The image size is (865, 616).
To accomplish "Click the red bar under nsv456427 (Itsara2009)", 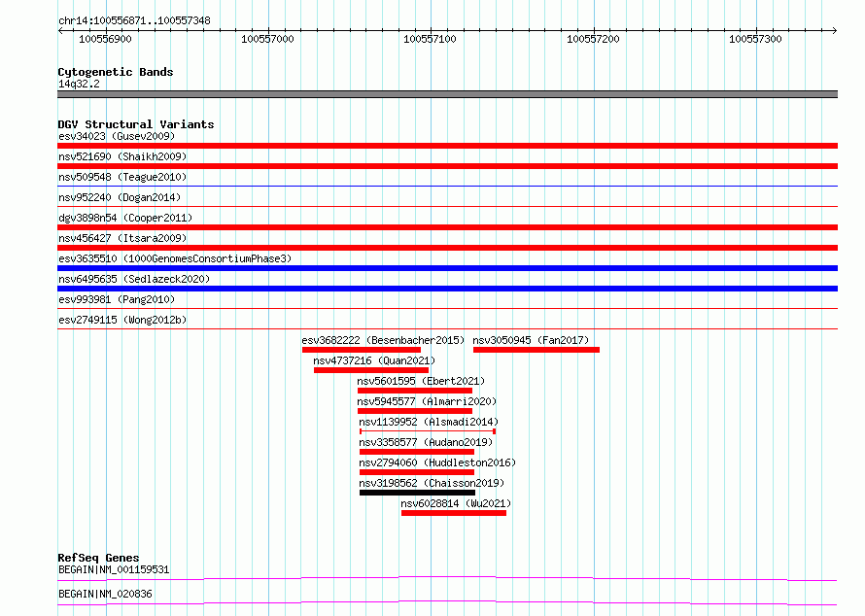I will (447, 248).
